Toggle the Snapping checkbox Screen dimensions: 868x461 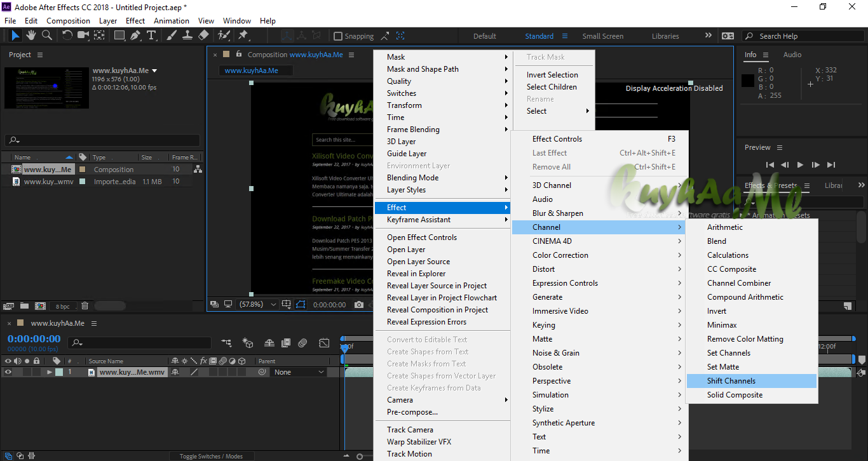(338, 36)
